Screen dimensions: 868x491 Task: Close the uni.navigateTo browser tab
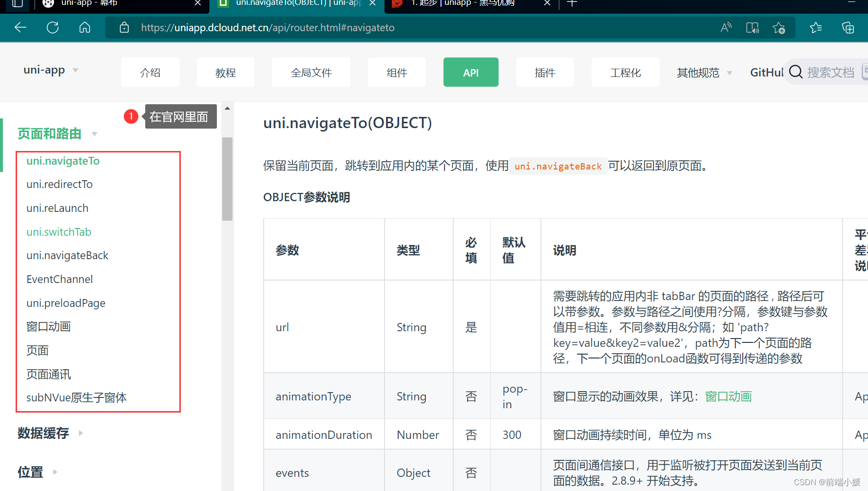click(372, 3)
